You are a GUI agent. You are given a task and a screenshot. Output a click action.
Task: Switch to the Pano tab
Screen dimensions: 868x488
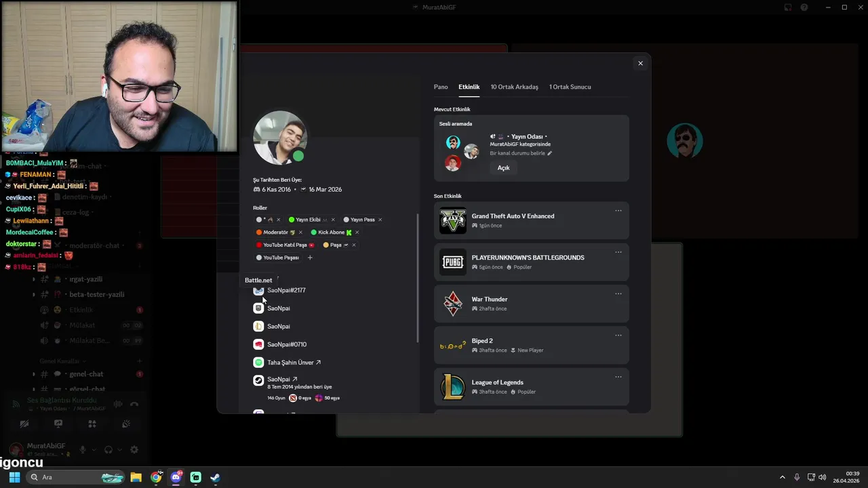tap(441, 87)
